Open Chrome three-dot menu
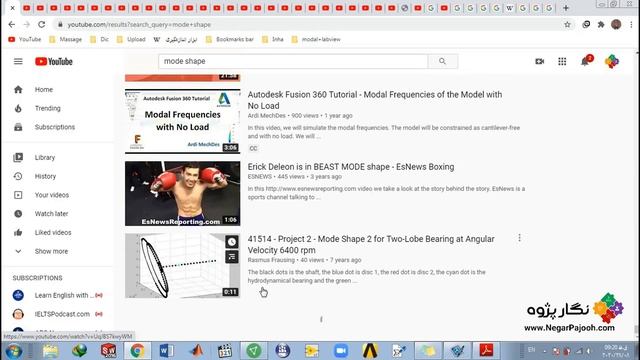The image size is (640, 360). [x=631, y=24]
